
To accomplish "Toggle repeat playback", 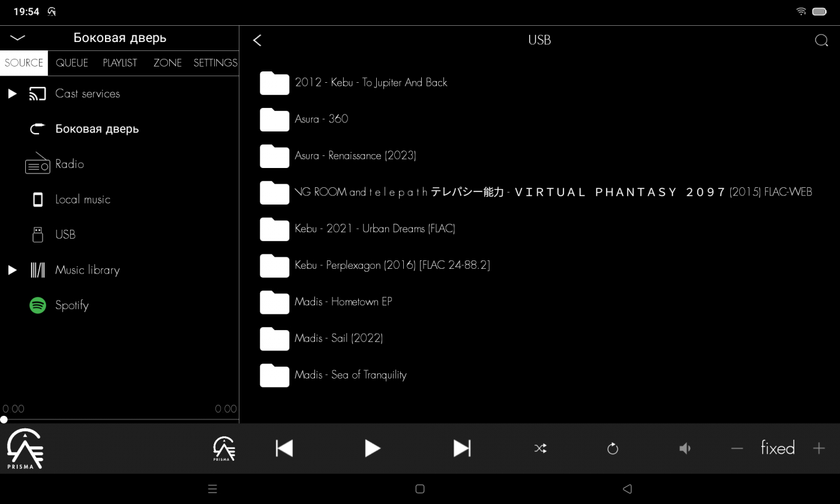I will coord(612,448).
